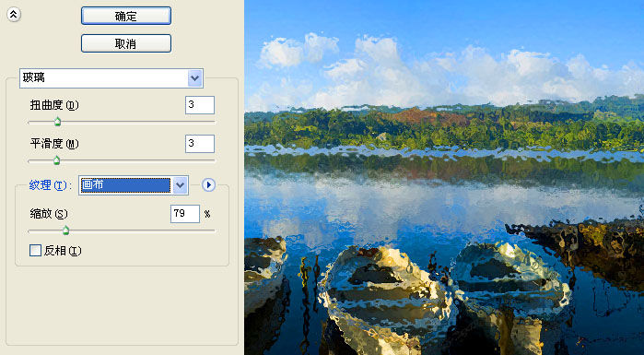Open the load texture flyout arrow
Image resolution: width=644 pixels, height=355 pixels.
(208, 185)
